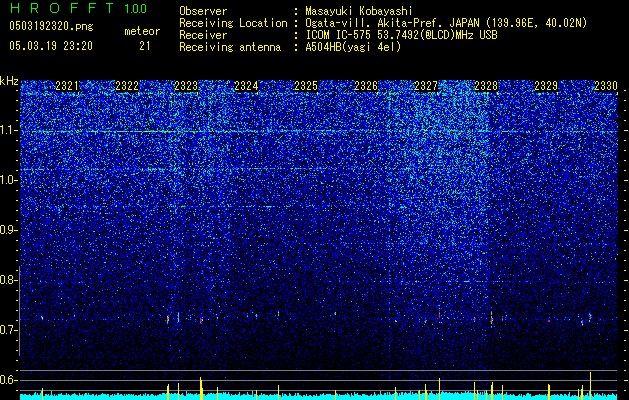Click the 2330 time marker
Image resolution: width=629 pixels, height=400 pixels.
[606, 86]
